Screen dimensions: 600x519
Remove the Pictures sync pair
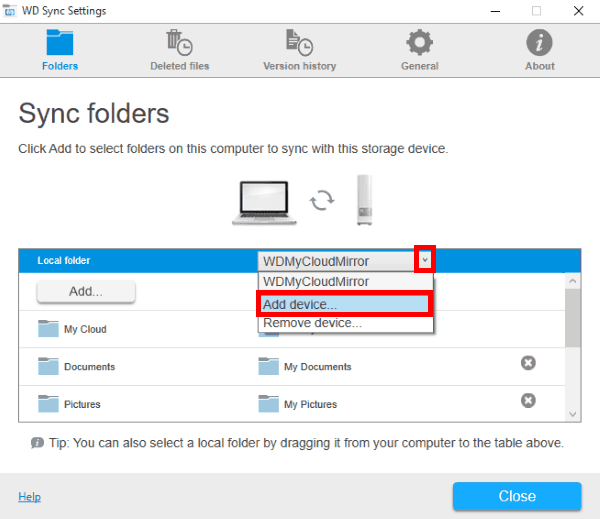[528, 400]
